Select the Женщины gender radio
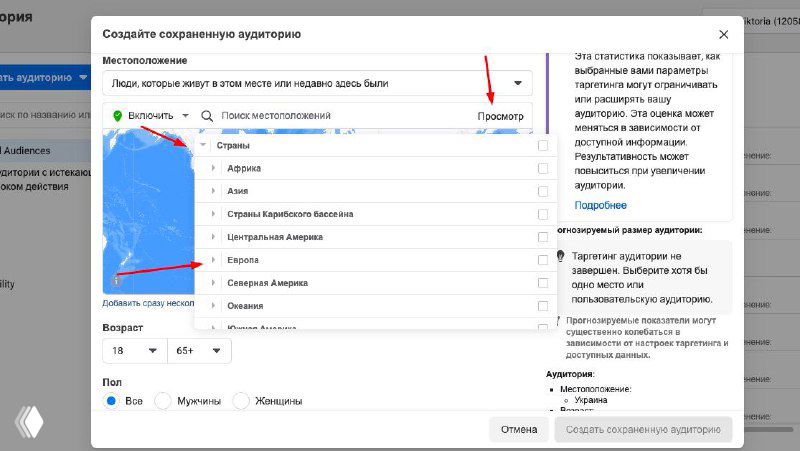This screenshot has width=800, height=451. tap(241, 401)
